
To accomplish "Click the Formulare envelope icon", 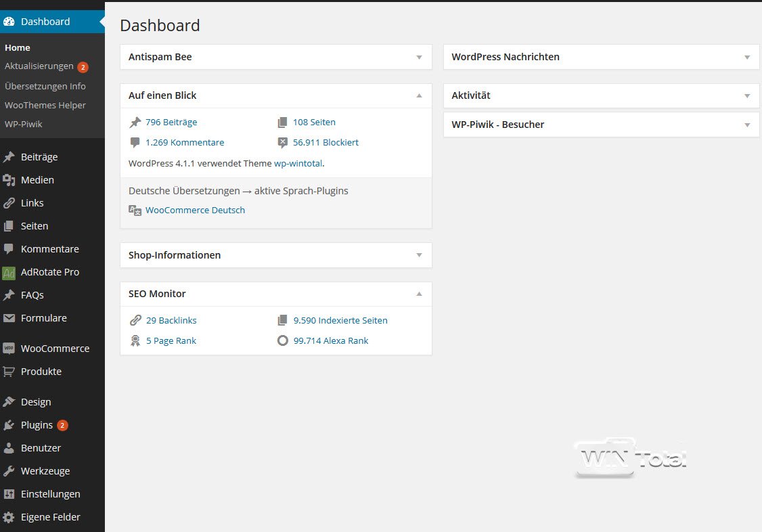I will [x=9, y=318].
